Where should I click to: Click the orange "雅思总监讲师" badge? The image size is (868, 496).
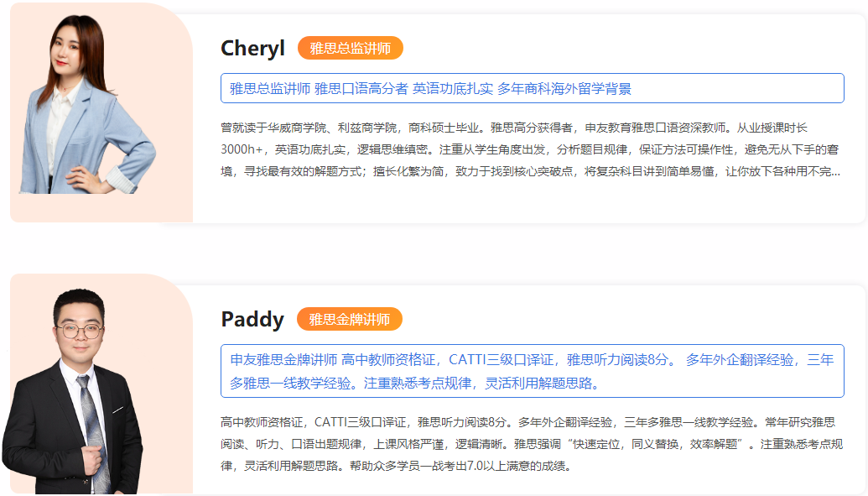pyautogui.click(x=350, y=49)
